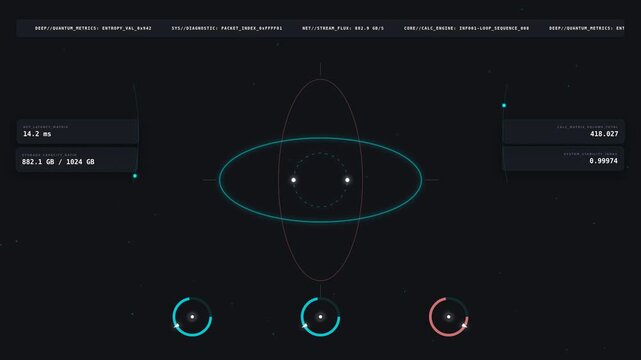641x360 pixels.
Task: Click the cyan circular gauge below the vertical ellipse
Action: (320, 317)
